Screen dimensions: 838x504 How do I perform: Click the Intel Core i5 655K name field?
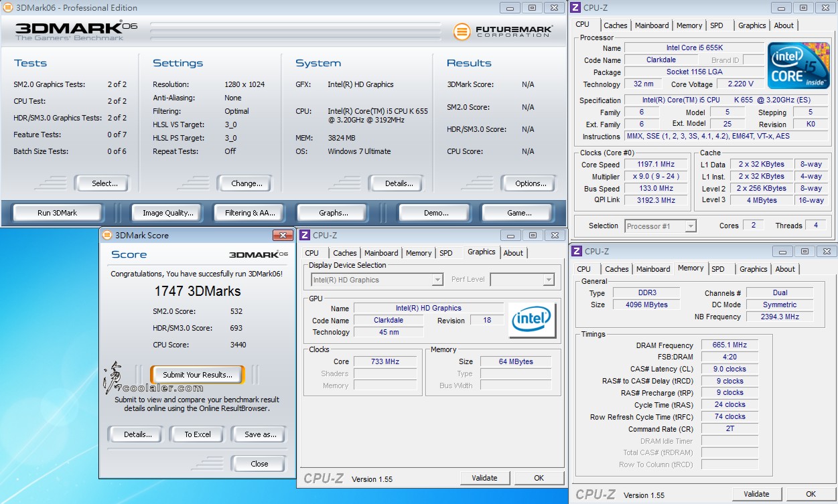pos(694,48)
